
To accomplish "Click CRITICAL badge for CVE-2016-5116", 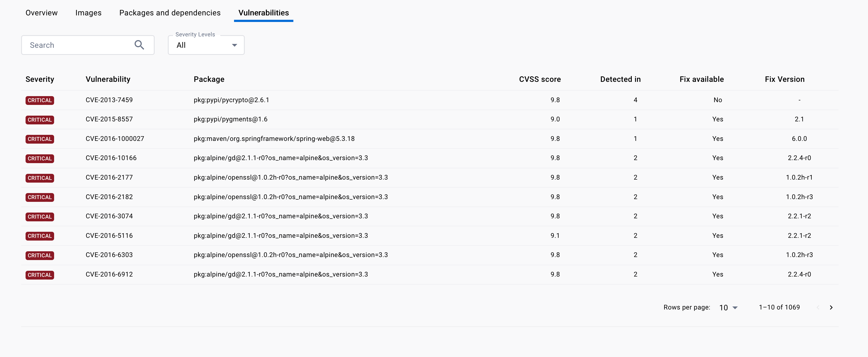I will (x=40, y=236).
